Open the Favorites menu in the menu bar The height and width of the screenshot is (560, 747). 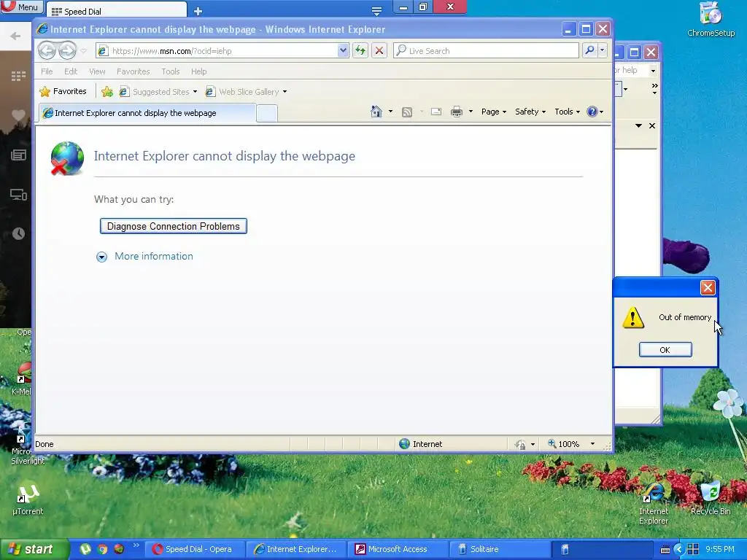coord(133,71)
